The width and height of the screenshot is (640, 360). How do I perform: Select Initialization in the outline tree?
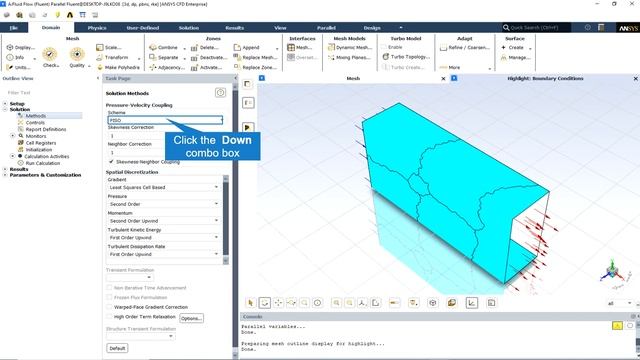pyautogui.click(x=39, y=149)
